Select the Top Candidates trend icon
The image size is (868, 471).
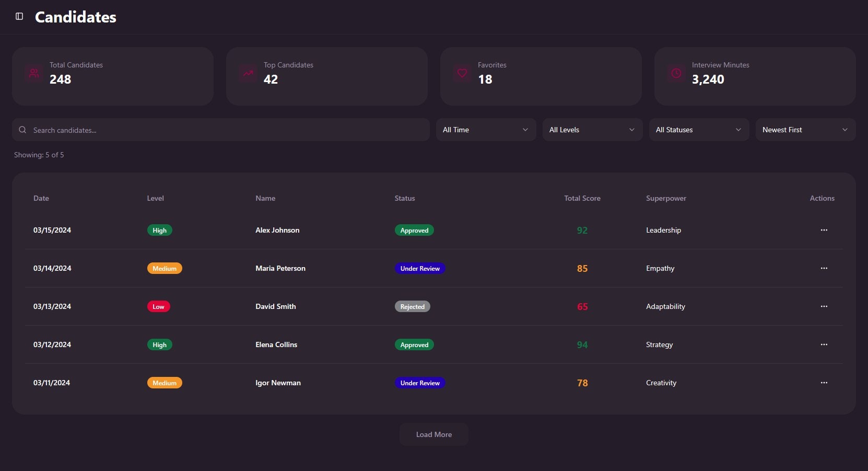(x=248, y=73)
